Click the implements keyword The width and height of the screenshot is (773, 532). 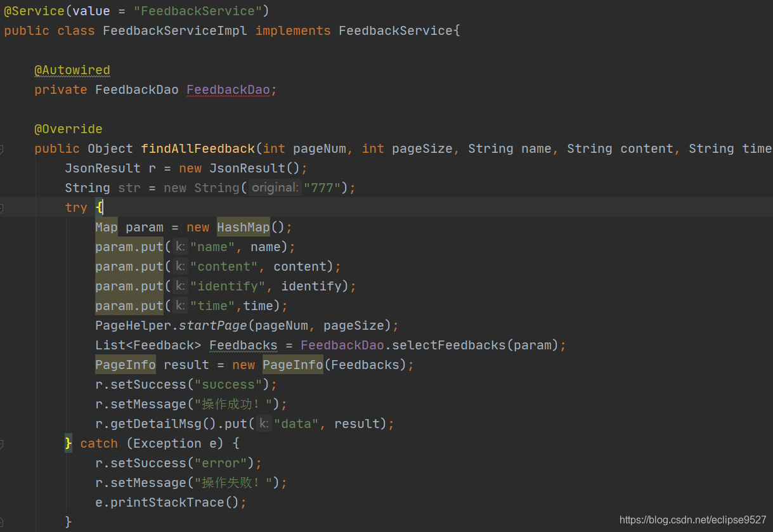(293, 30)
